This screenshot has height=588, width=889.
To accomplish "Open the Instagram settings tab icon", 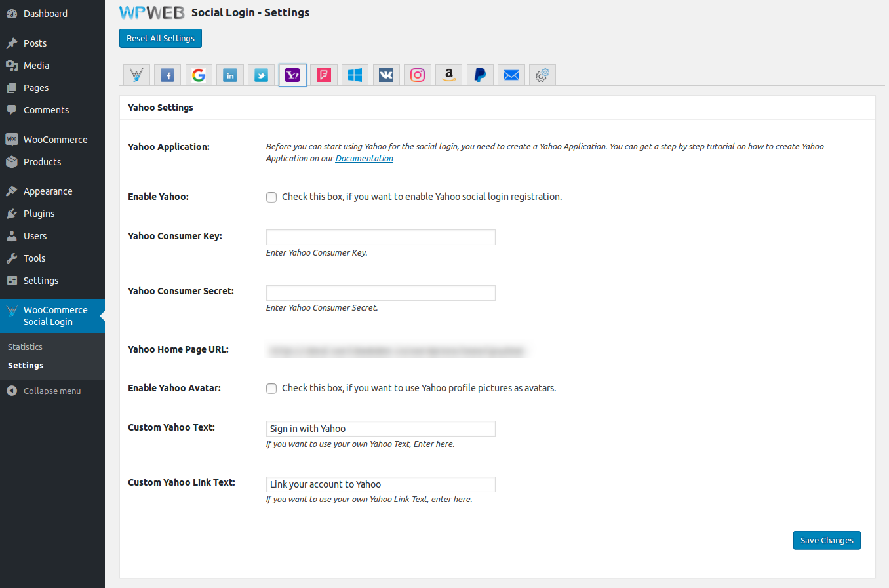I will 418,75.
